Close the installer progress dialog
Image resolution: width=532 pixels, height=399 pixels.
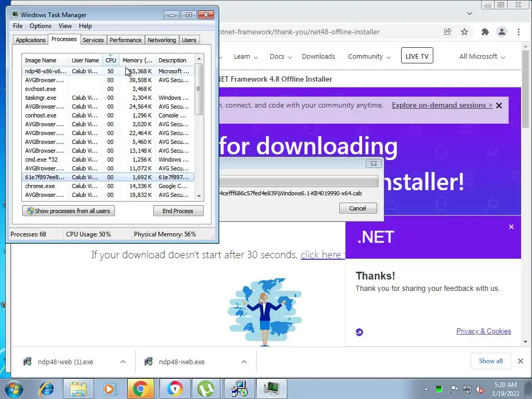374,163
